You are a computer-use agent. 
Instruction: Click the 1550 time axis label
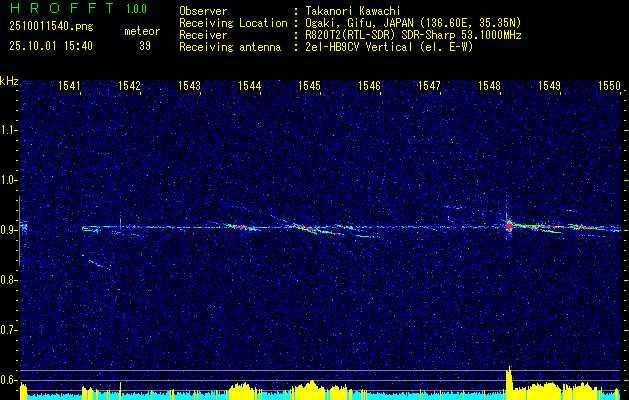(609, 85)
